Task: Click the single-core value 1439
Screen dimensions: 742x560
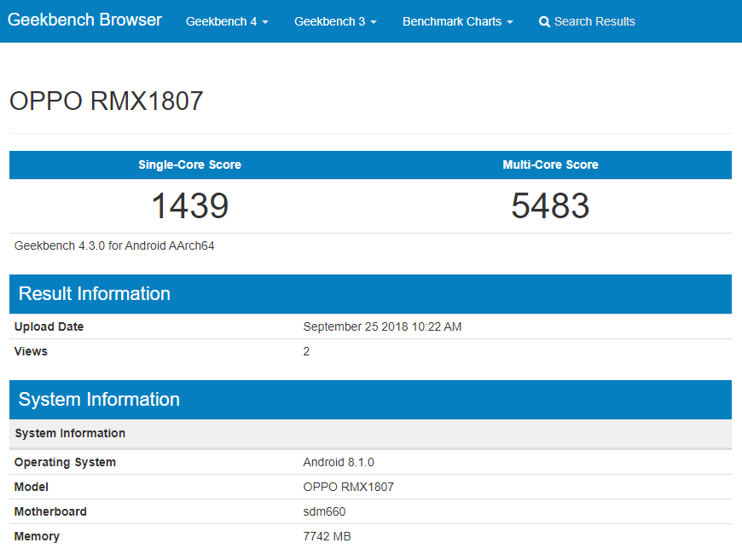Action: [189, 205]
